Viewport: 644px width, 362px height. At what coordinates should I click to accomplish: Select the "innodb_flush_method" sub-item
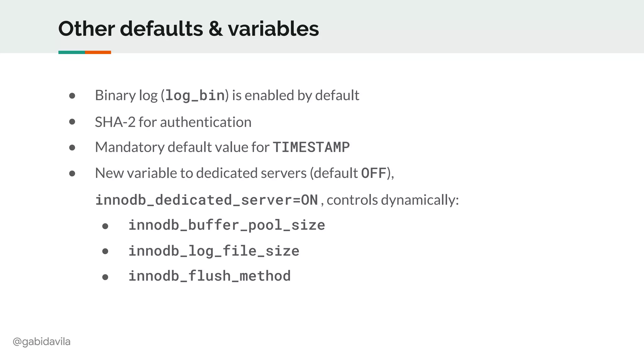click(209, 276)
